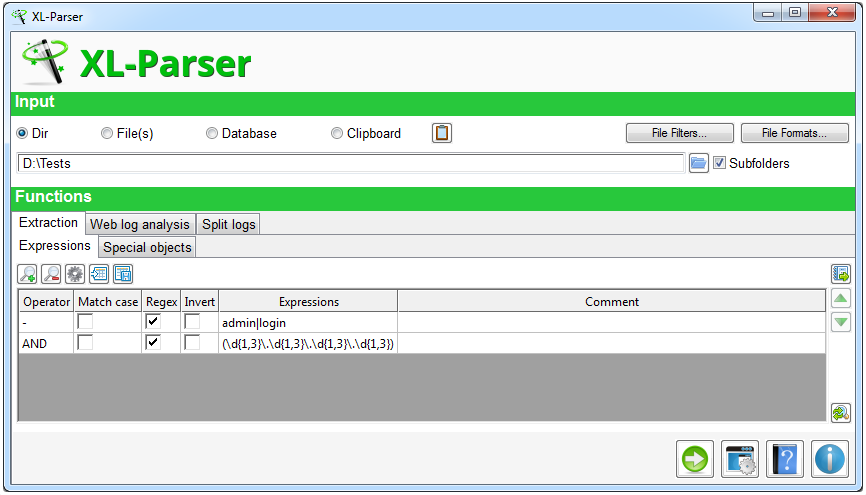Screen dimensions: 866x495
Task: Click the save expressions disk icon
Action: point(123,274)
